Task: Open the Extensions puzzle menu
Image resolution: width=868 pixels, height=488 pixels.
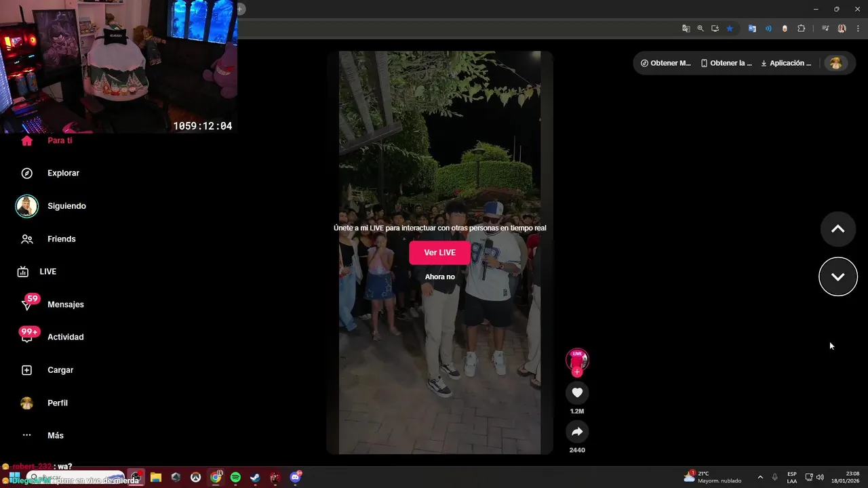Action: click(802, 28)
